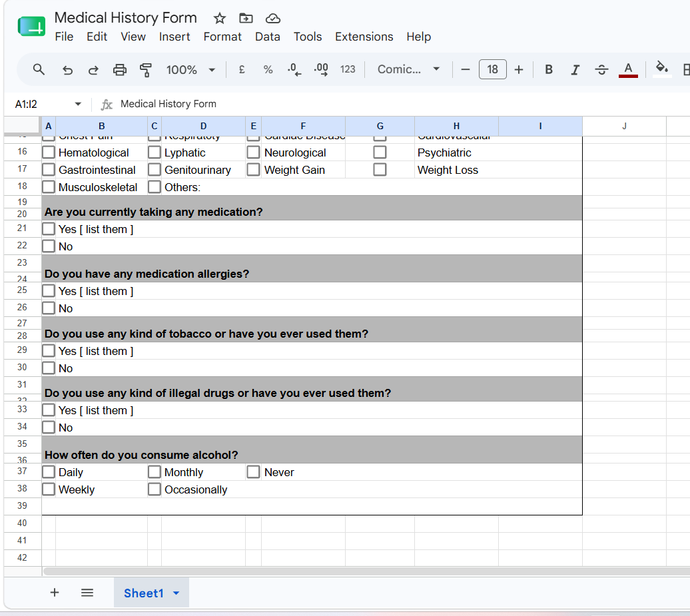Select row 40 header

coord(23,523)
